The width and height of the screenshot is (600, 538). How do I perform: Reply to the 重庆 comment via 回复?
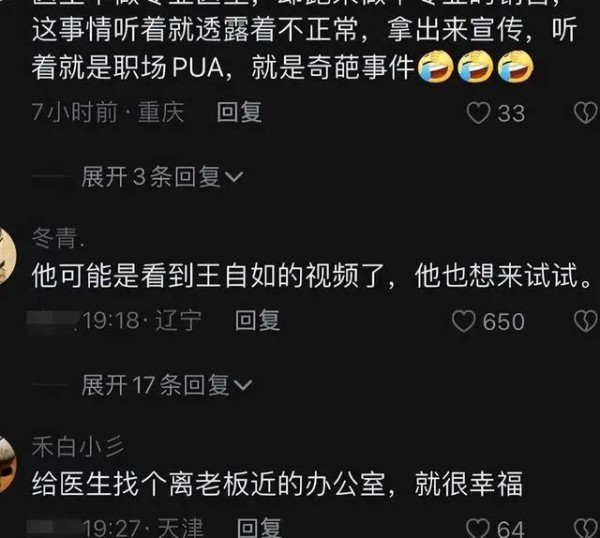[239, 112]
